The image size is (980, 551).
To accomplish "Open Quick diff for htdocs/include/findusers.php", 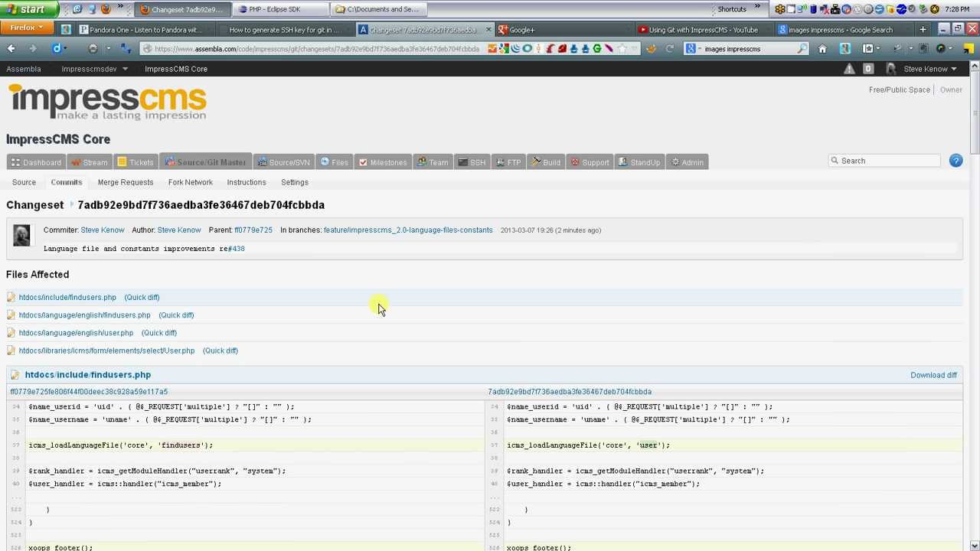I will [142, 297].
